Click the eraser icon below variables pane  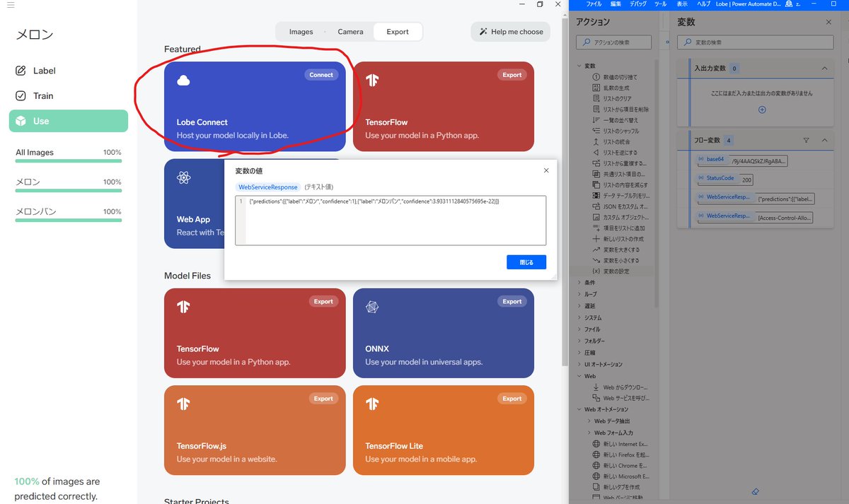point(756,491)
